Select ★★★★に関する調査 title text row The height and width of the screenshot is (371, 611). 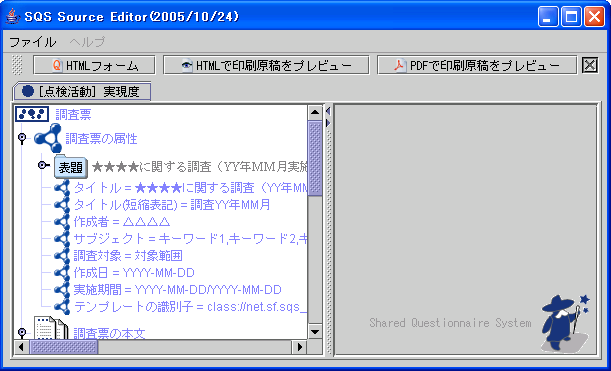199,167
